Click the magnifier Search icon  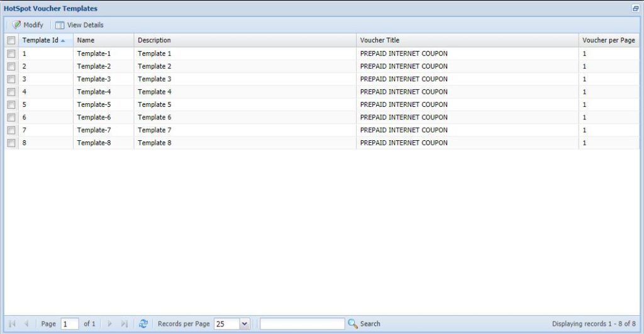[353, 324]
